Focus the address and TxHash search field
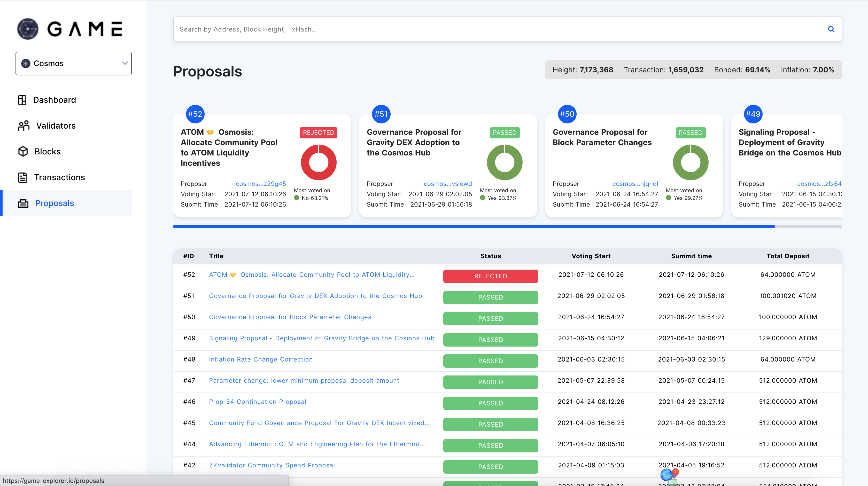Image resolution: width=868 pixels, height=486 pixels. (472, 29)
